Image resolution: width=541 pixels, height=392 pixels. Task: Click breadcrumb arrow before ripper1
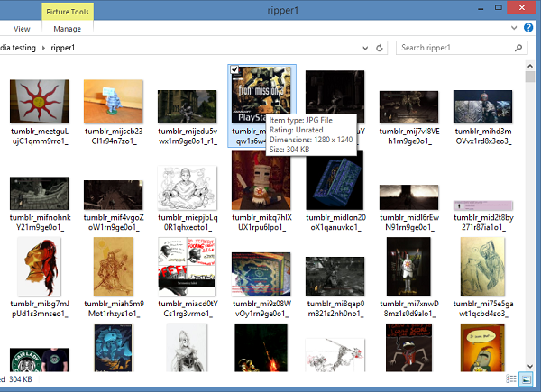[x=43, y=48]
